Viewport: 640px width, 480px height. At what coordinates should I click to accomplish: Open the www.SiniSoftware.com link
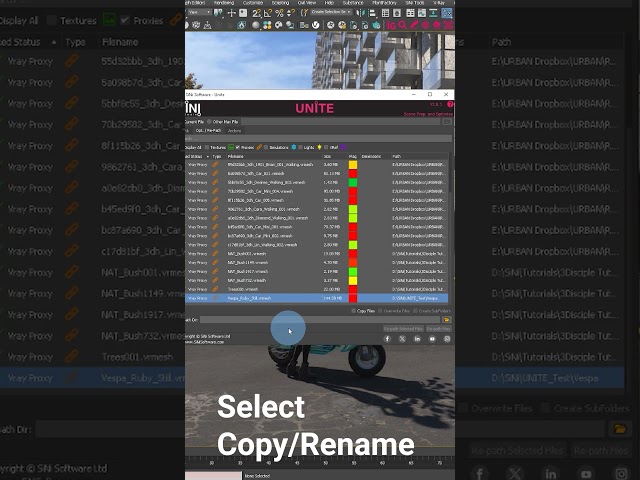click(x=205, y=342)
